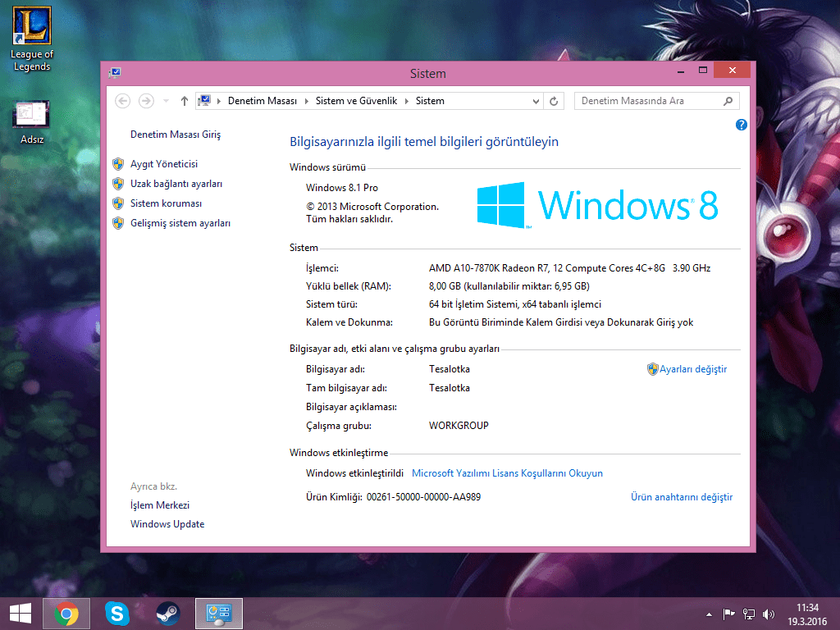Viewport: 840px width, 630px height.
Task: Expand the chevron before Denetim Masası
Action: pos(218,101)
